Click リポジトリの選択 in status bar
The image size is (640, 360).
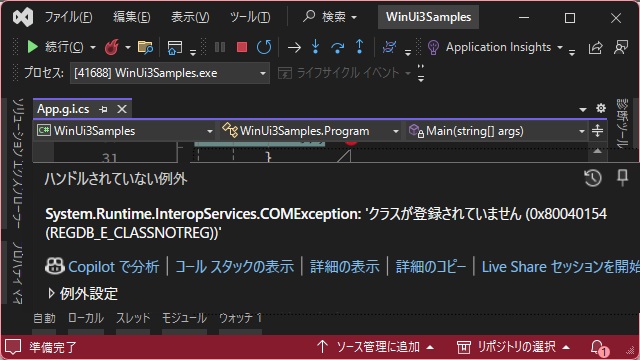pos(513,347)
